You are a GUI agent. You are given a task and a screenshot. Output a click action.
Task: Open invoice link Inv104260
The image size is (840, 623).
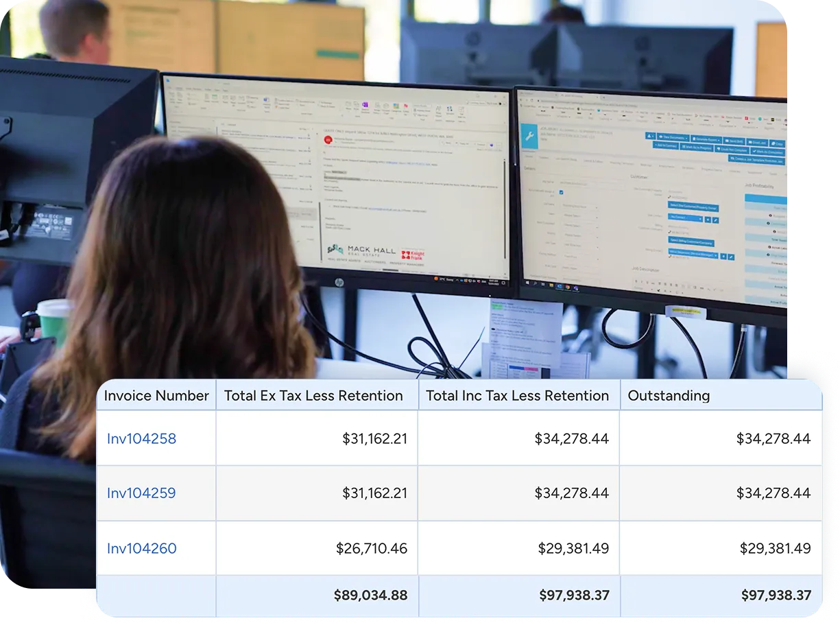click(x=141, y=548)
